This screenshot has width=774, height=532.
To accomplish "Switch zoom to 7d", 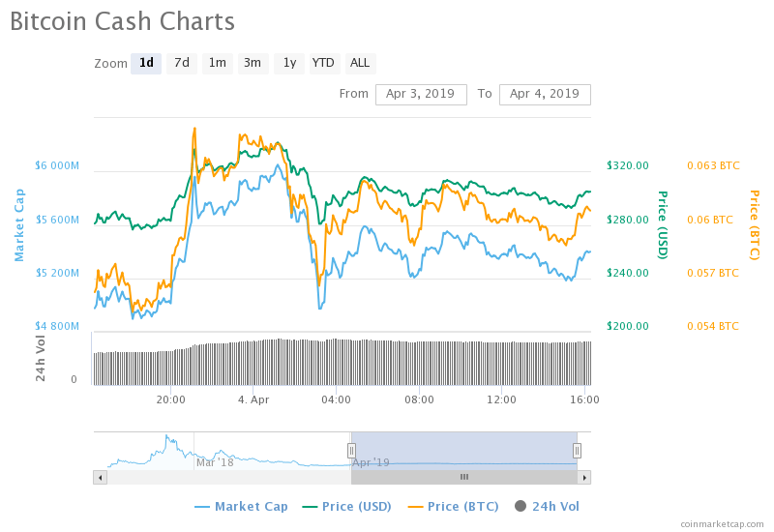I will 182,63.
